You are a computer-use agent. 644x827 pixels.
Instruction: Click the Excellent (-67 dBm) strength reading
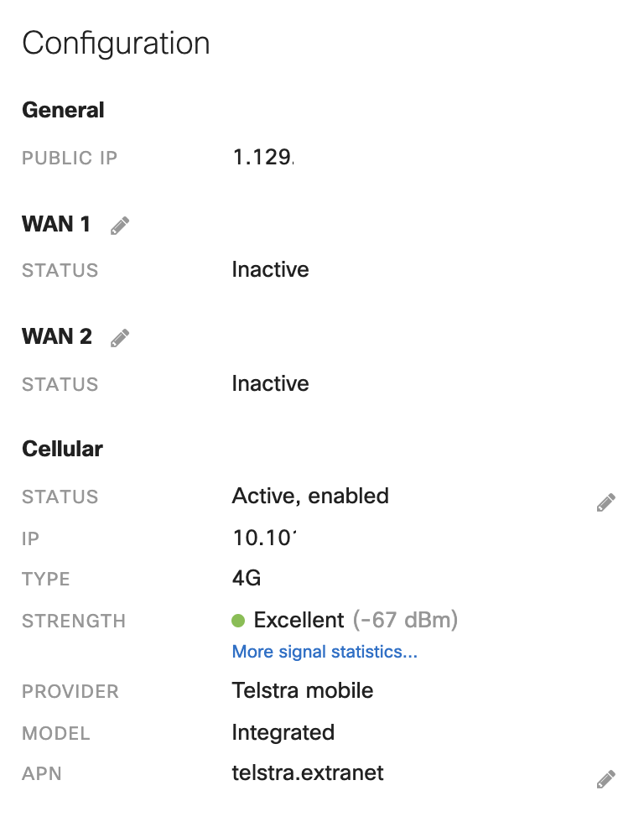coord(344,619)
